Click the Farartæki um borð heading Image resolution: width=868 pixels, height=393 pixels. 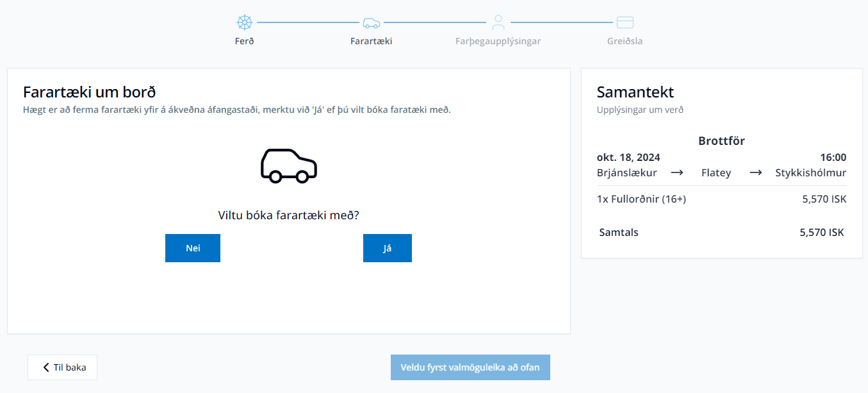pyautogui.click(x=89, y=91)
